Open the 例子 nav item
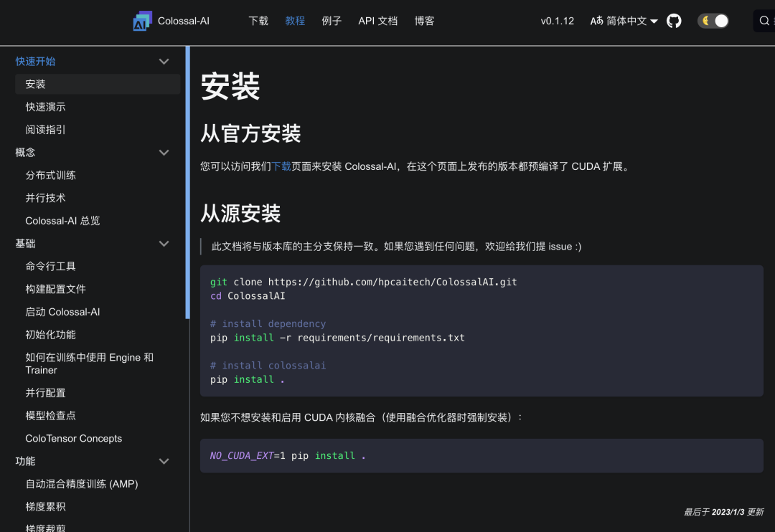The width and height of the screenshot is (775, 532). [332, 21]
